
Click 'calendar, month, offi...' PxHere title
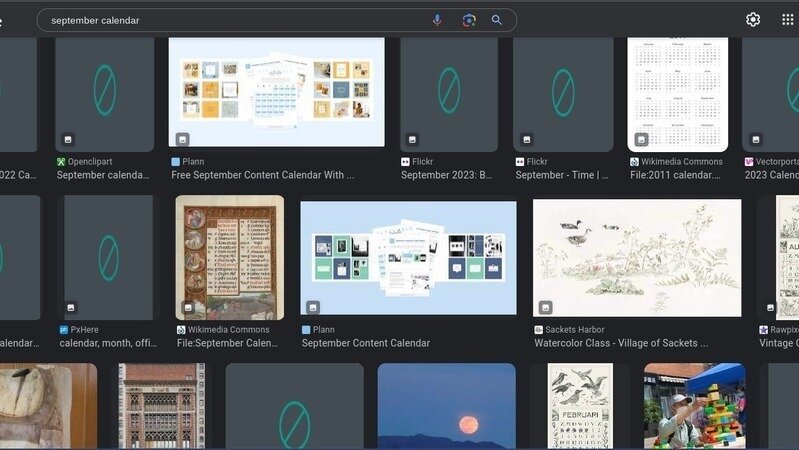click(108, 343)
